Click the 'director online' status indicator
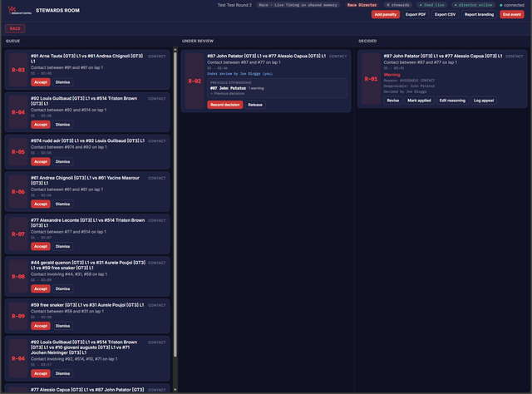This screenshot has height=394, width=532. tap(473, 5)
